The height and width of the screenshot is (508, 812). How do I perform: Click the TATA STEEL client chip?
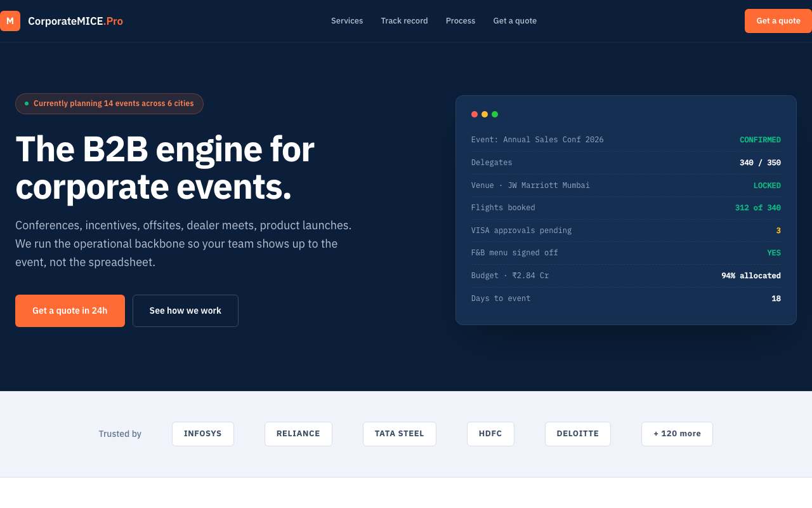400,434
